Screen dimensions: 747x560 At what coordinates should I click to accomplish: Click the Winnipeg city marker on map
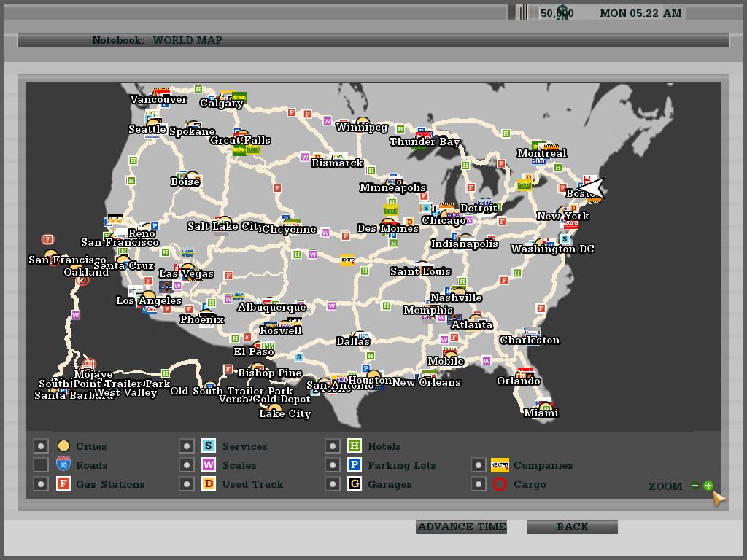[x=363, y=122]
